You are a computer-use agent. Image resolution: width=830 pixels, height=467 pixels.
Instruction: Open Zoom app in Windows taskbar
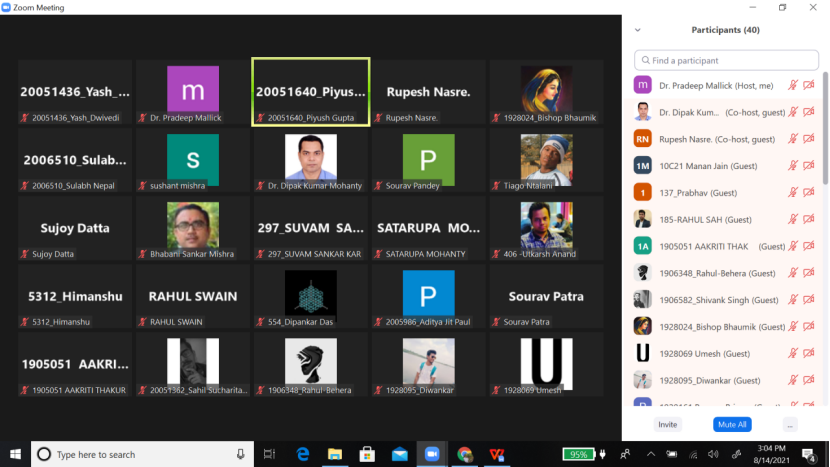pos(432,454)
